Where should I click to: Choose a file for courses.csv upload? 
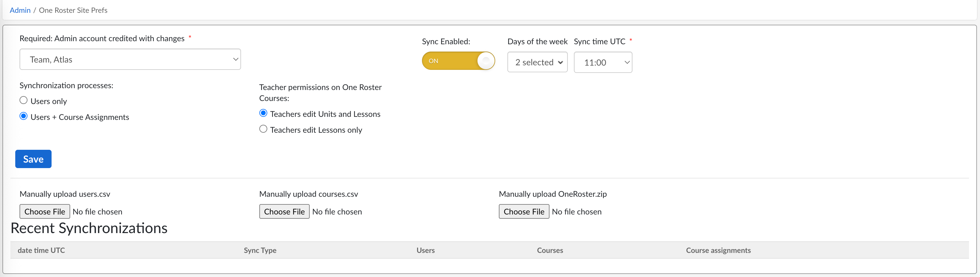tap(284, 211)
